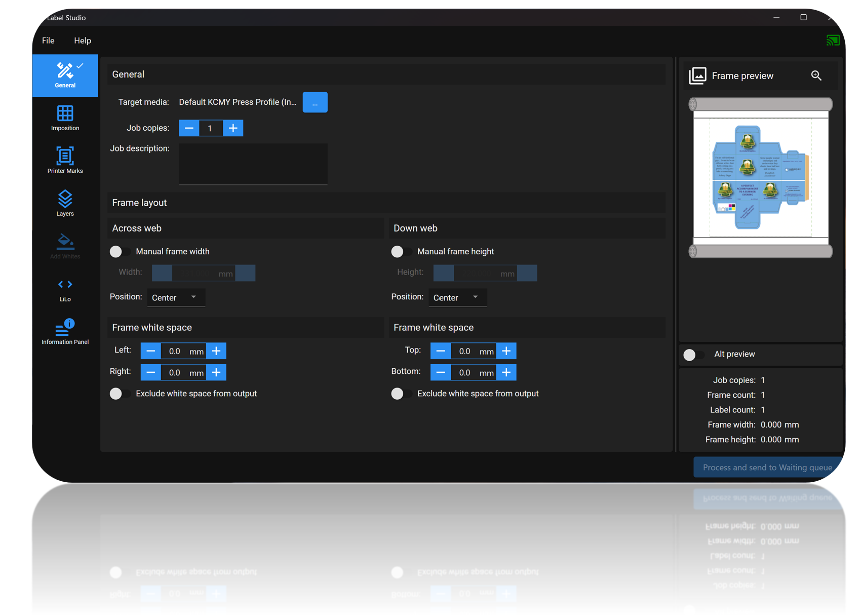Viewport: 863px width, 616px height.
Task: Enable Manual frame height toggle
Action: pos(401,251)
